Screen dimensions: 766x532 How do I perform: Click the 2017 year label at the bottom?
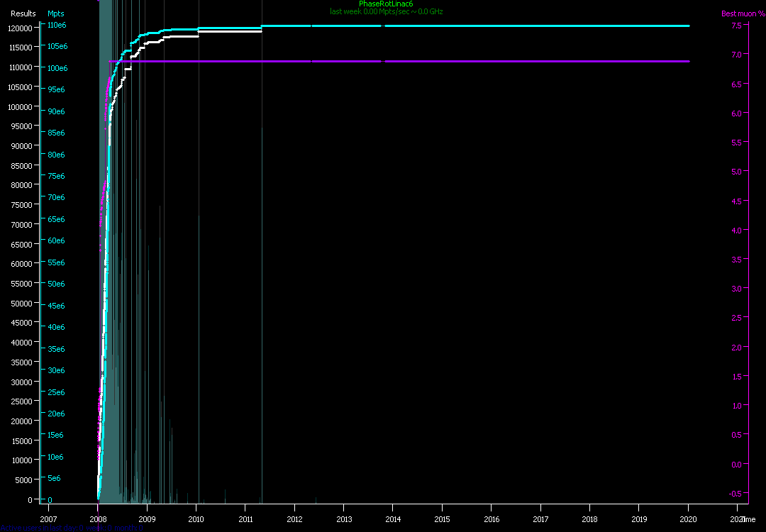point(540,519)
